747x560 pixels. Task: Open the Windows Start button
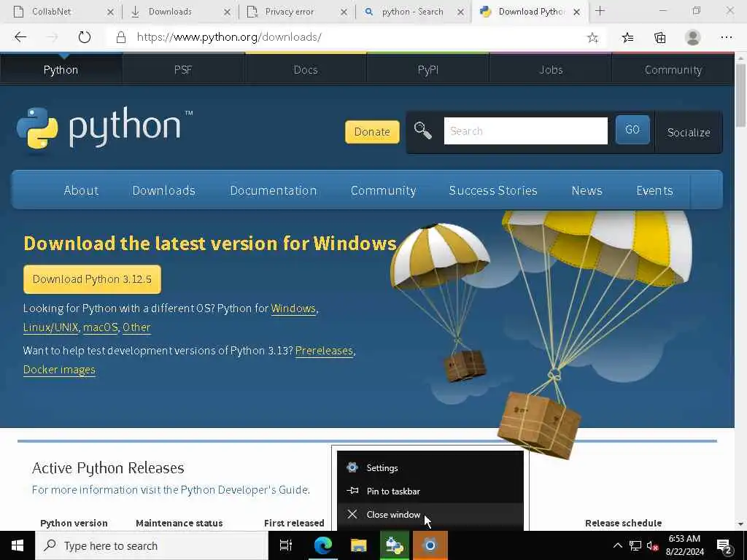click(x=18, y=545)
